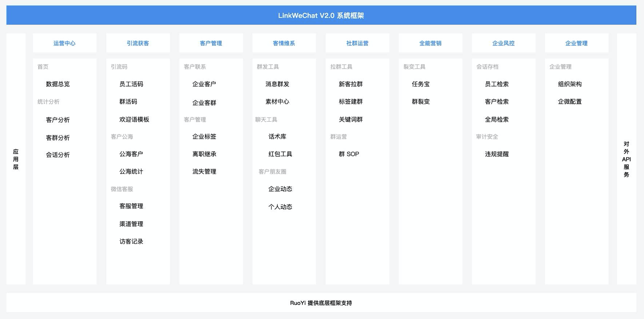Click the 拉群工具 group label
The height and width of the screenshot is (319, 644).
pos(341,67)
